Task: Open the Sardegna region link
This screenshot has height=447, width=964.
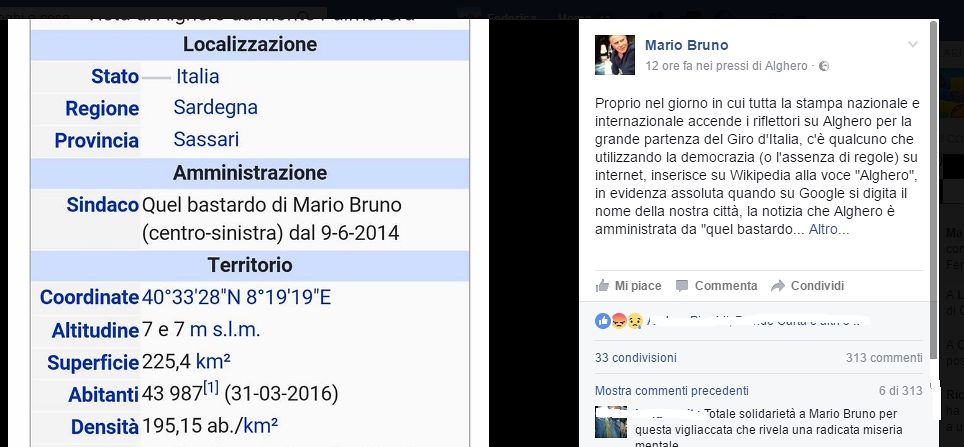Action: click(x=216, y=108)
